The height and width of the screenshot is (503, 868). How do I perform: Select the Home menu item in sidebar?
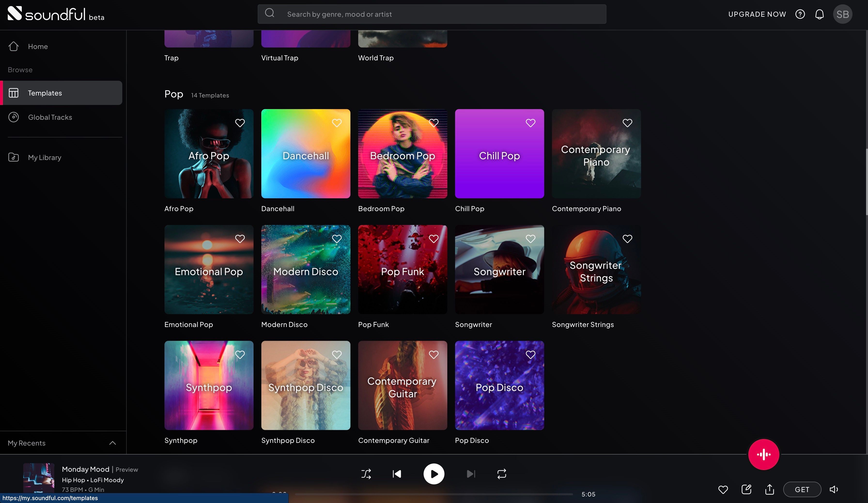[x=38, y=46]
